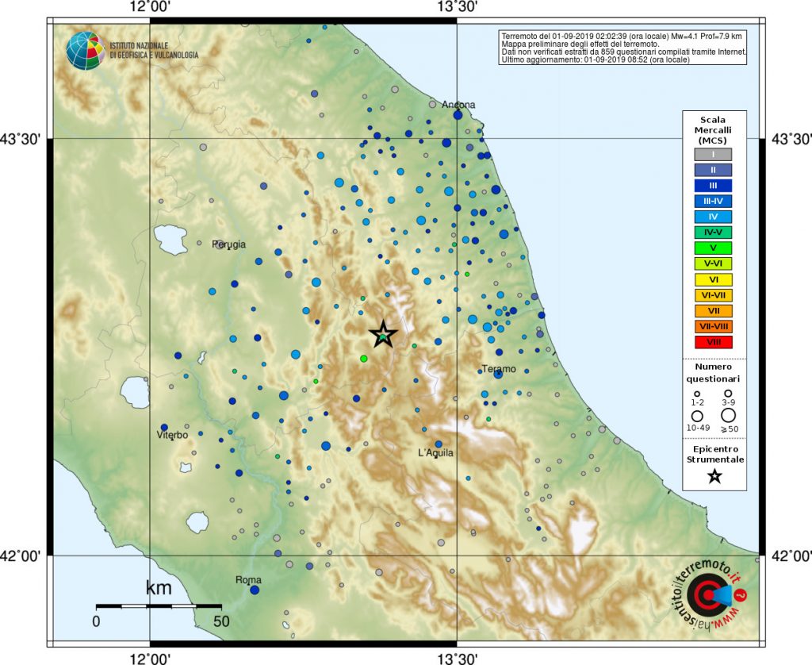Click the 3-9 questionnaires circle in legend
The width and height of the screenshot is (812, 665).
pos(727,393)
